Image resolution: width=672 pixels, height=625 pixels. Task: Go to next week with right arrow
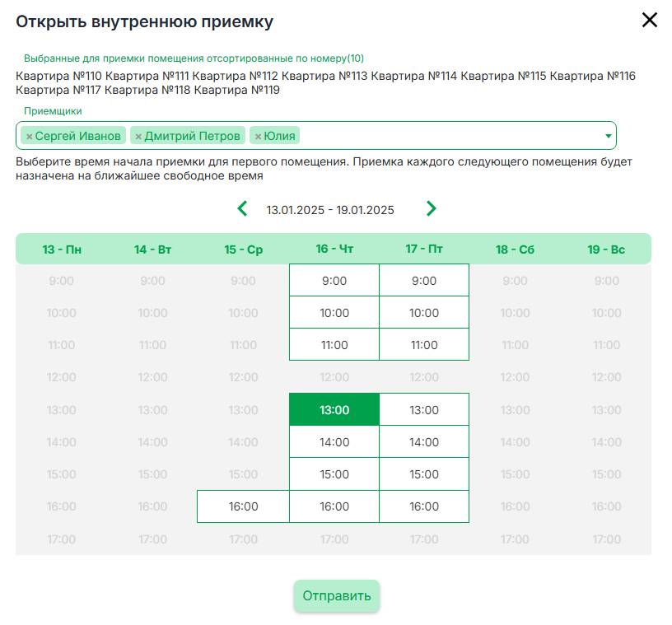(432, 209)
